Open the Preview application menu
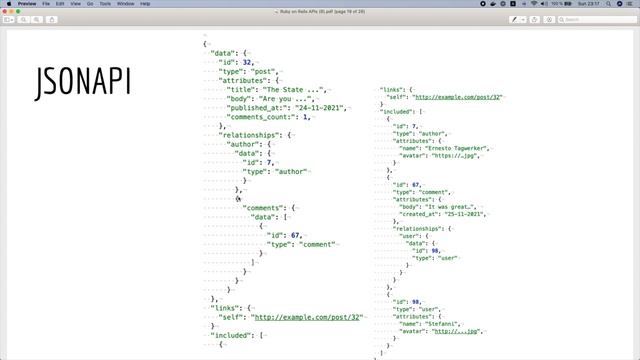640x360 pixels. coord(27,4)
